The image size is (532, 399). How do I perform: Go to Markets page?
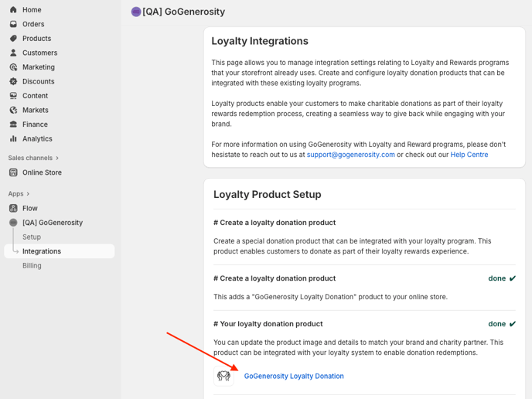36,110
